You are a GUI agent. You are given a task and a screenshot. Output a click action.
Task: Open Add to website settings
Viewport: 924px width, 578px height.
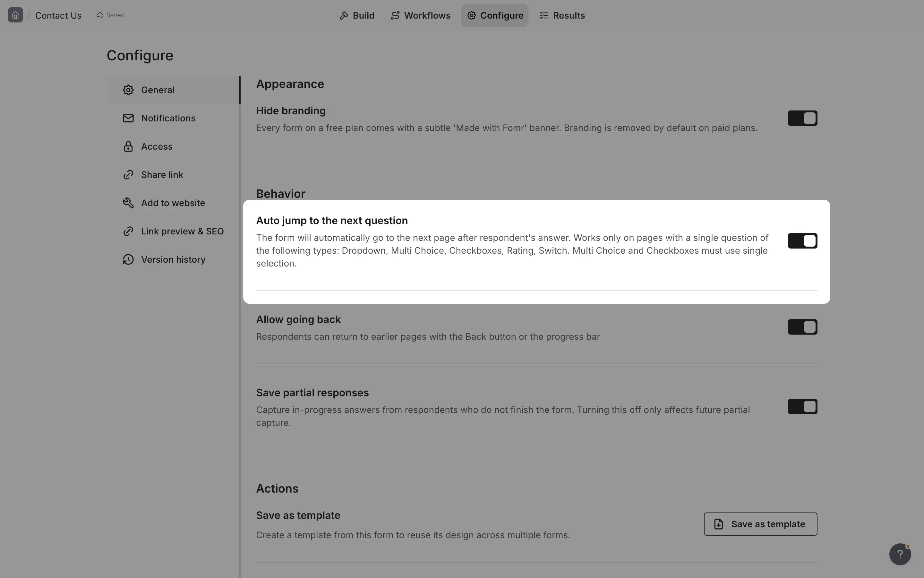coord(173,203)
